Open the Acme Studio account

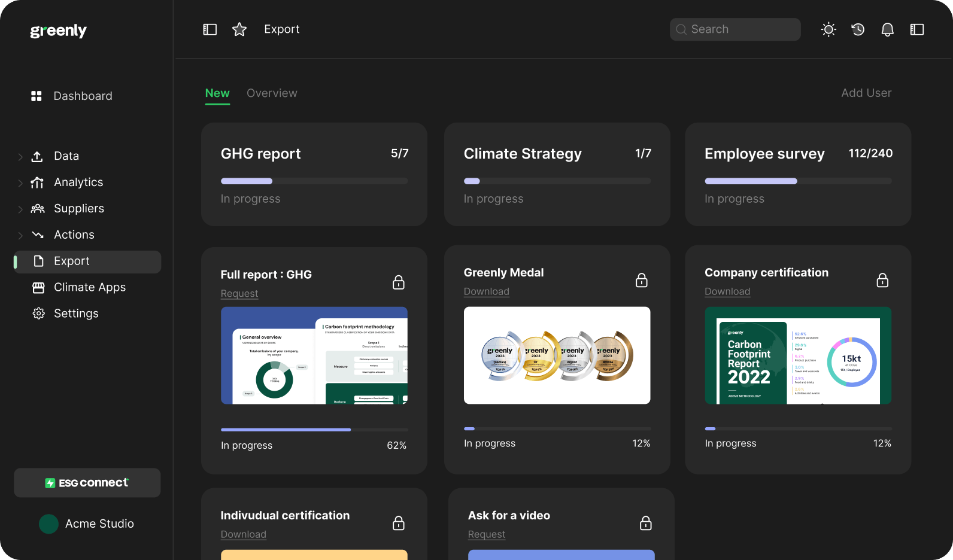coord(87,524)
